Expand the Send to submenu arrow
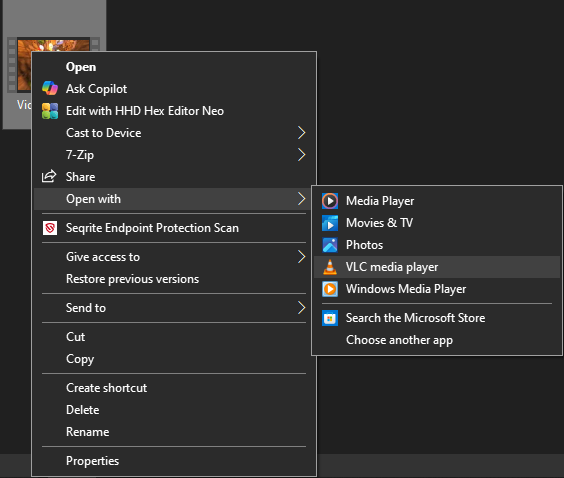564x478 pixels. point(301,308)
